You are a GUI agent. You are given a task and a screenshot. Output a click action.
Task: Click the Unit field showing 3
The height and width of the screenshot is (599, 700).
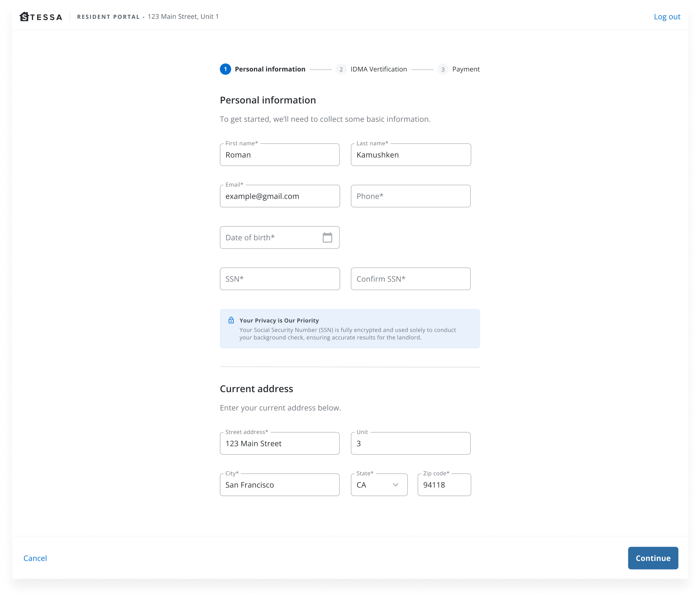(x=411, y=444)
